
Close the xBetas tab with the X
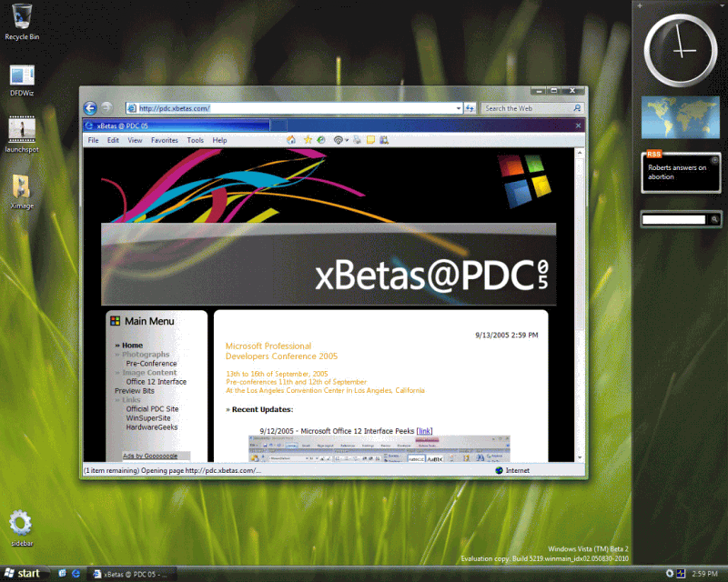click(x=578, y=125)
